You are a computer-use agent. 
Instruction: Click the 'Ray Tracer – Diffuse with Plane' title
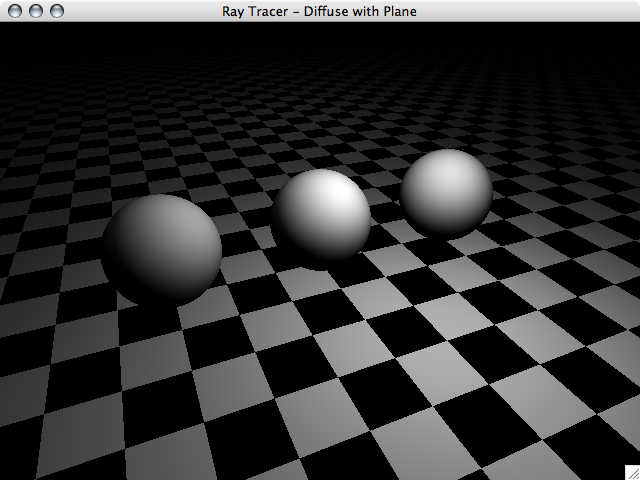coord(319,11)
